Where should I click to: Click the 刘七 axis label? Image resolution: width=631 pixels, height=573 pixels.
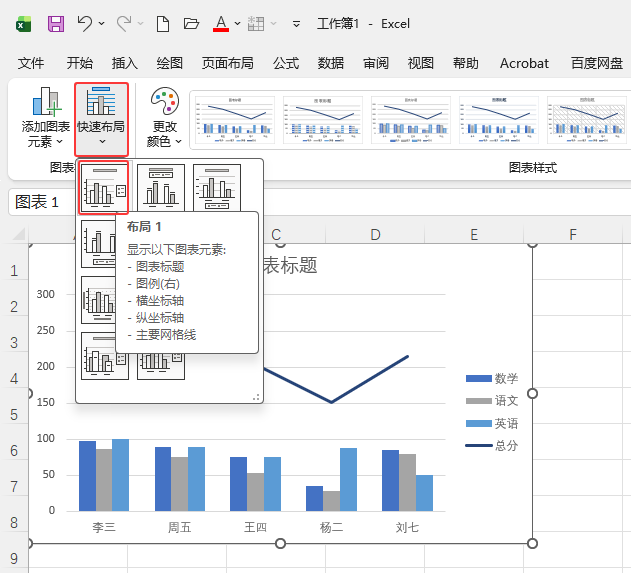[x=407, y=527]
